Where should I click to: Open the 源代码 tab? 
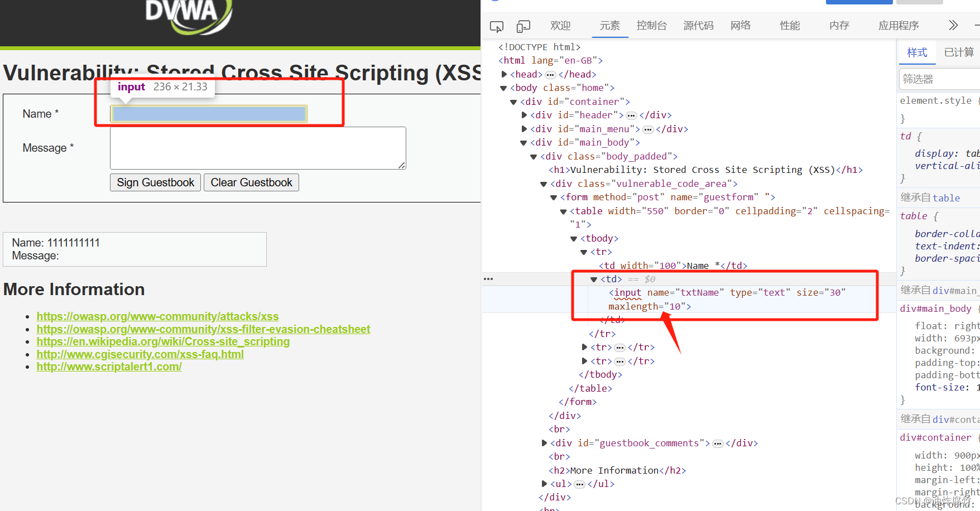[x=698, y=26]
